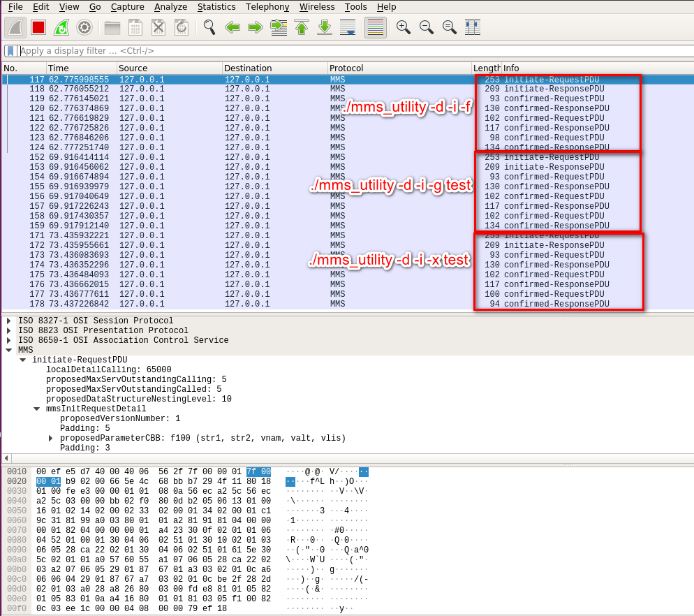Zoom out the packet text

426,27
